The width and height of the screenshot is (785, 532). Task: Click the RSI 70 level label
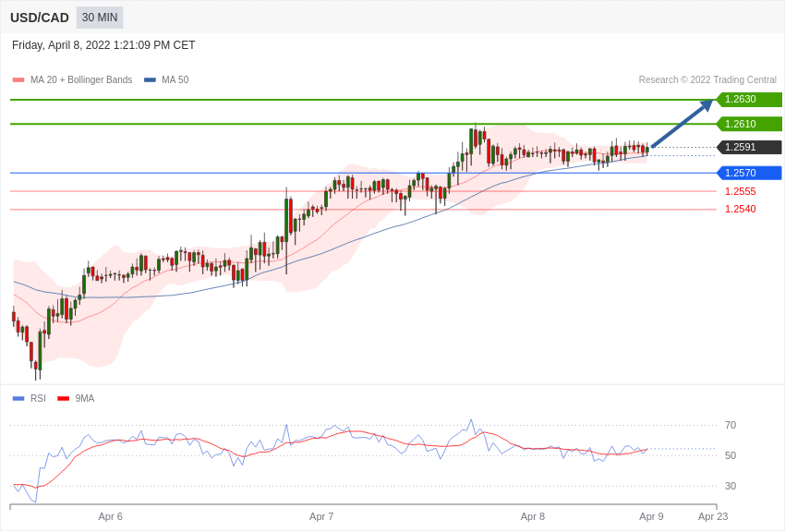tap(731, 425)
